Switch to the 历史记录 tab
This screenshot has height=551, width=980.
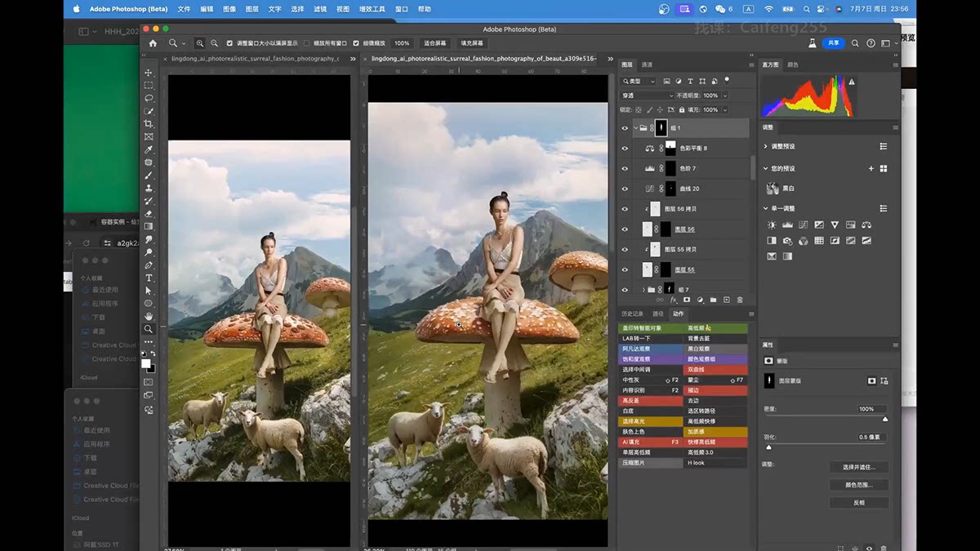pos(631,313)
